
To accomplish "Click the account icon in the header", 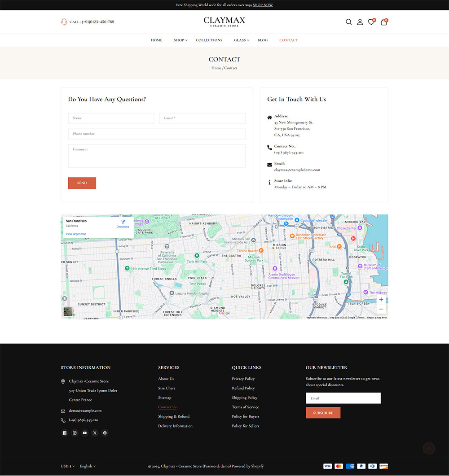I will pyautogui.click(x=360, y=22).
